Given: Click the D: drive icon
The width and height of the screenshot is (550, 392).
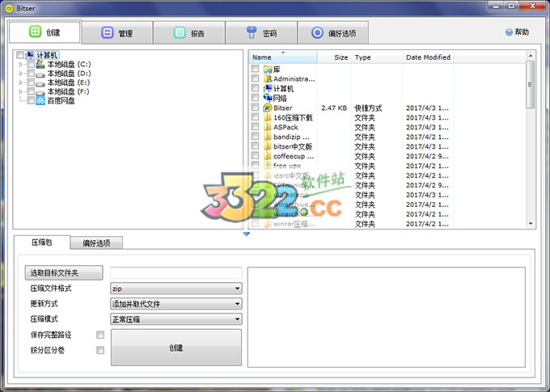Looking at the screenshot, I should point(40,74).
